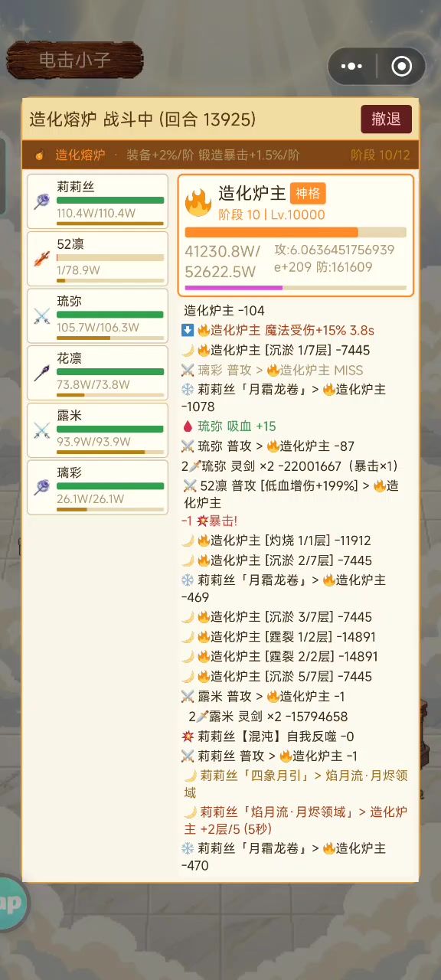Click the boss purple progress bar
Screen dimensions: 441x980
[x=296, y=287]
